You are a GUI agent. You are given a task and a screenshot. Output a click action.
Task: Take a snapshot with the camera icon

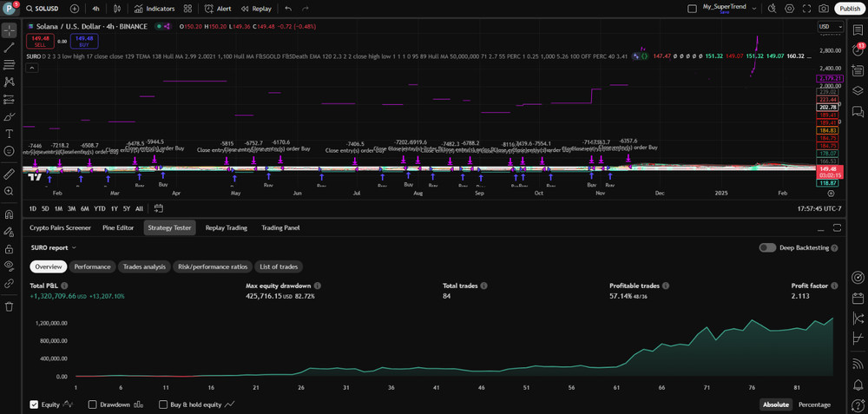pos(825,9)
